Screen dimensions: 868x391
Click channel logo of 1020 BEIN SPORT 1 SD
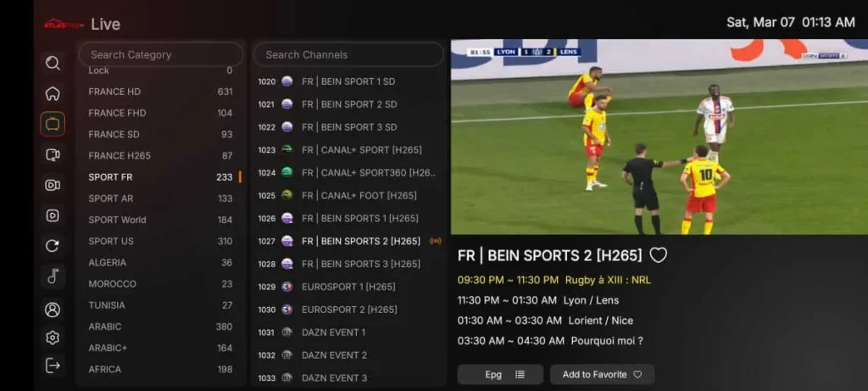[287, 81]
